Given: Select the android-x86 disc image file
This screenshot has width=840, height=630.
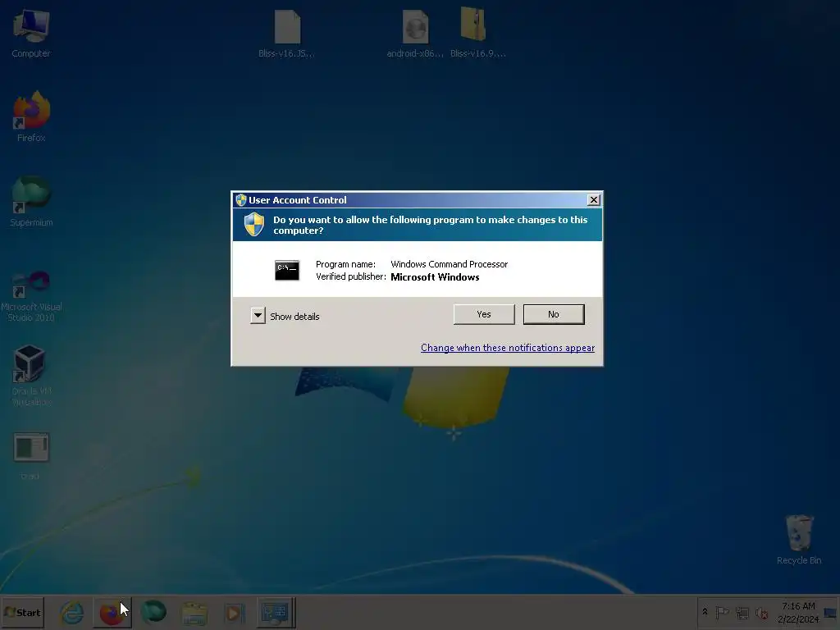Looking at the screenshot, I should tap(415, 33).
